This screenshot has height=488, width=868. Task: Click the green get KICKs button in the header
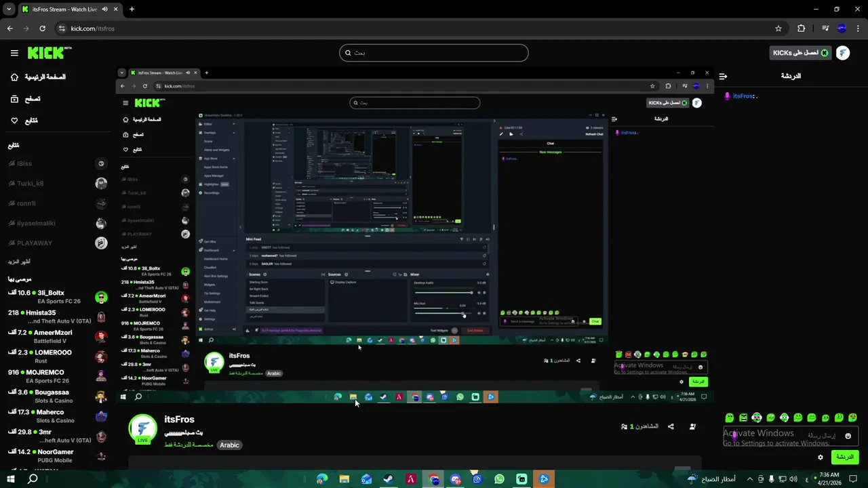[x=800, y=53]
